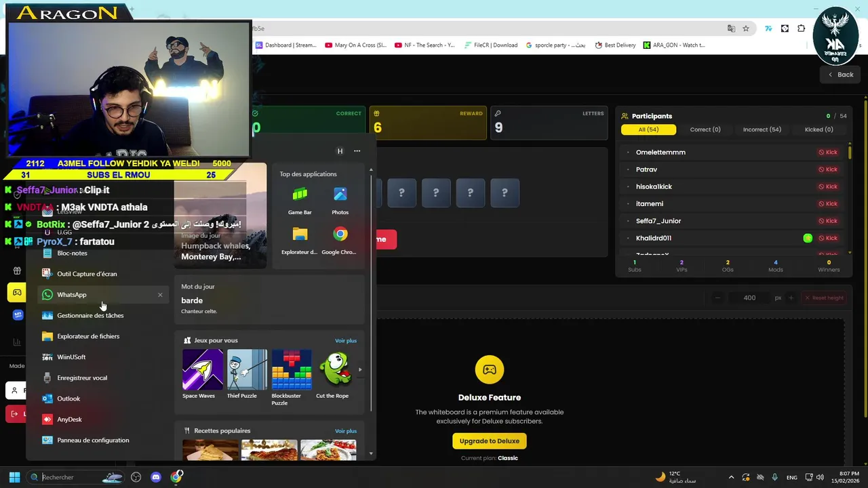Open the ARA_GON Watch bookmark

[674, 45]
